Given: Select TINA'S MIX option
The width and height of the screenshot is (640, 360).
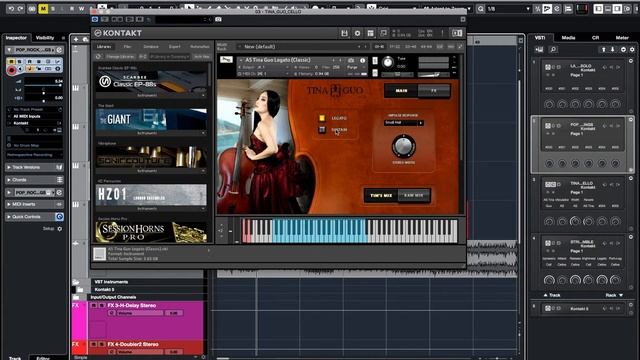Looking at the screenshot, I should click(381, 196).
